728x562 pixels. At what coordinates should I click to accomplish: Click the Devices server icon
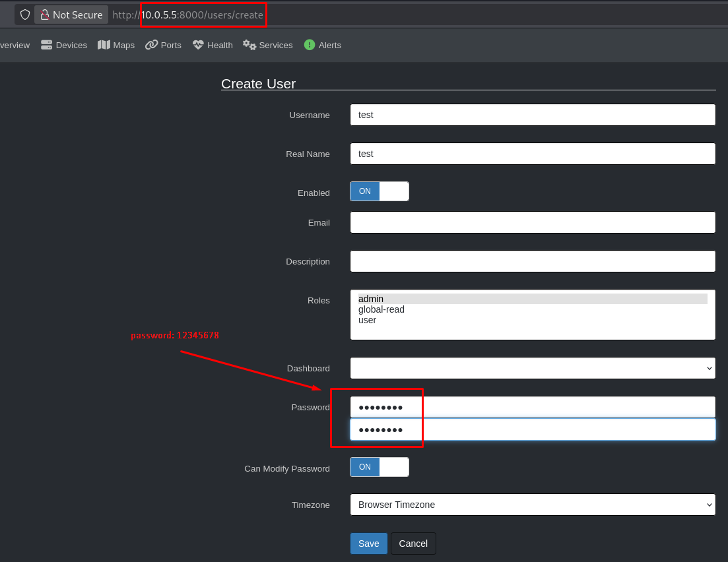tap(46, 45)
